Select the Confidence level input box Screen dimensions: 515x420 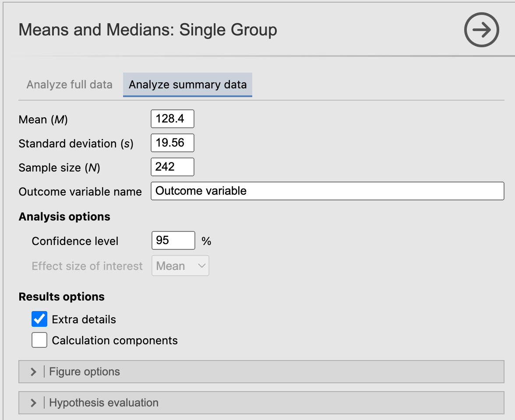tap(173, 241)
